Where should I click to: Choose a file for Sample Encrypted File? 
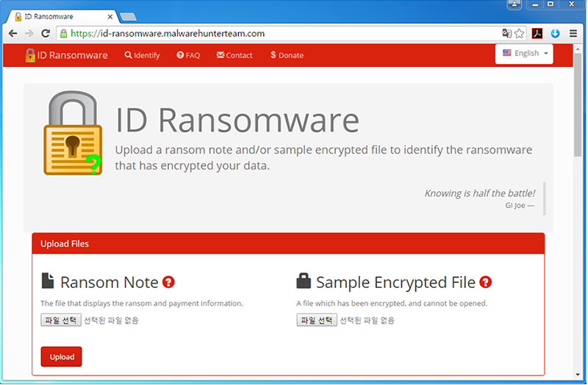click(x=317, y=320)
